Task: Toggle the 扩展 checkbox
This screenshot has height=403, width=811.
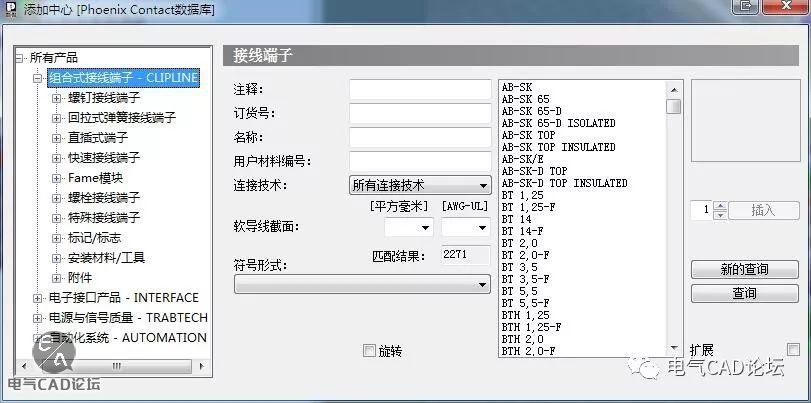Action: (x=793, y=350)
